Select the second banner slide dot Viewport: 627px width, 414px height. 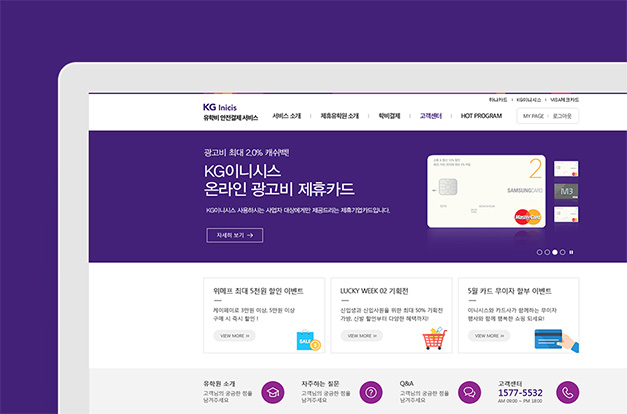point(547,252)
